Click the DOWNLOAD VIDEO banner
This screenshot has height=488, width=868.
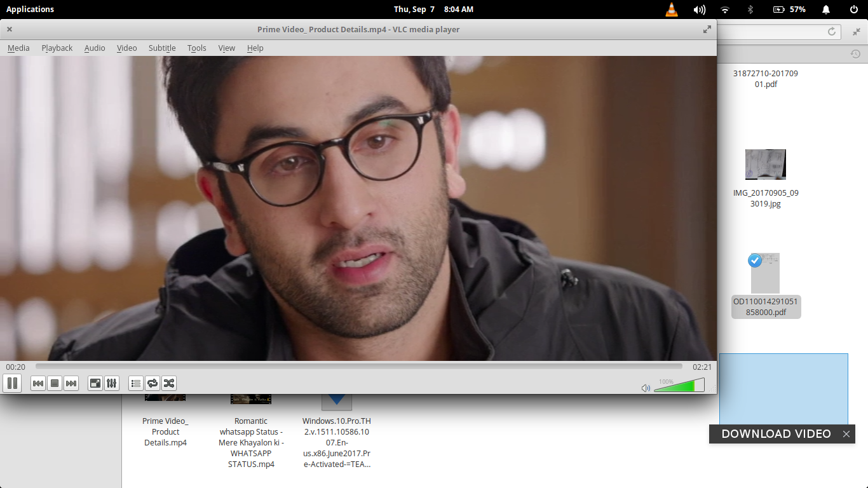tap(776, 434)
